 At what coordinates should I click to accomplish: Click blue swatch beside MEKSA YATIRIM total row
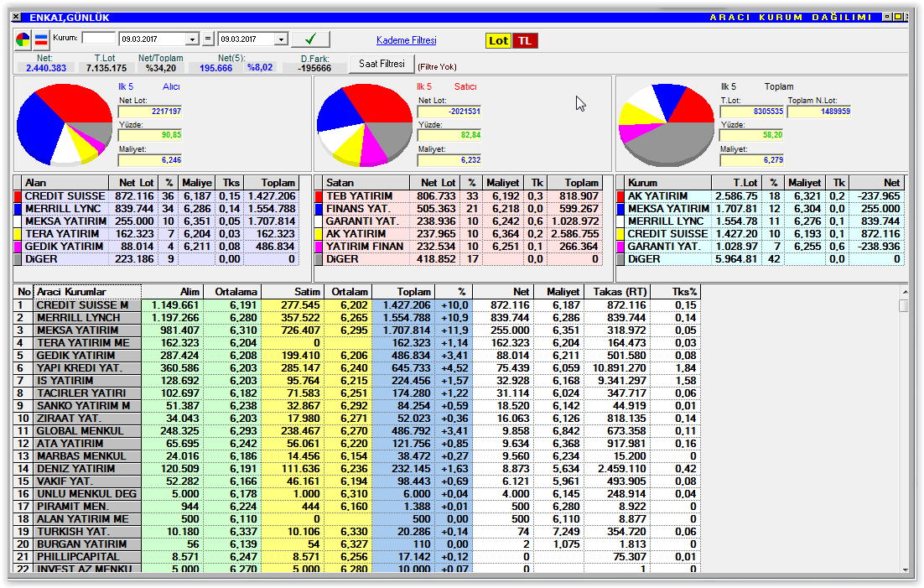(620, 209)
